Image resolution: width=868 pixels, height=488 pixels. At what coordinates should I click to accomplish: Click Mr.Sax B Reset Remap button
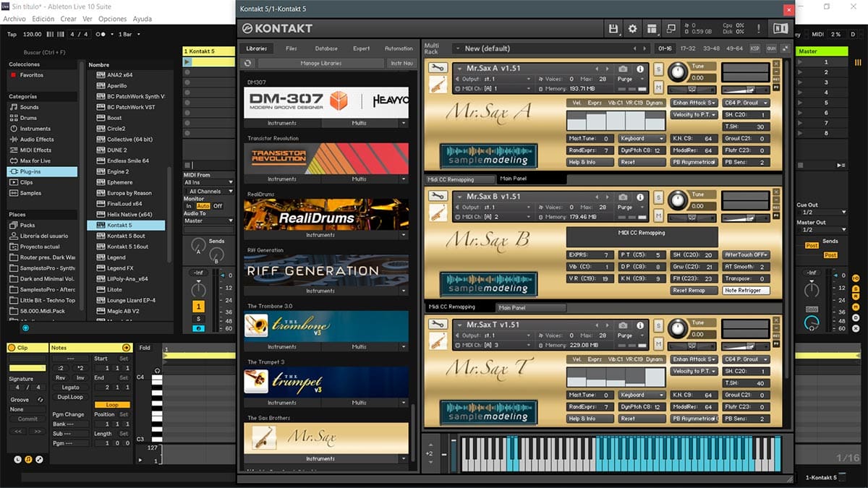tap(694, 290)
